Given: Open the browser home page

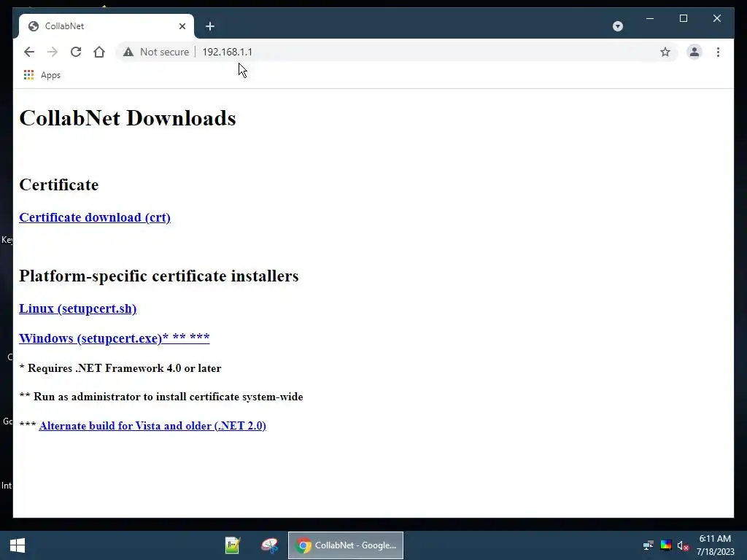Looking at the screenshot, I should [99, 52].
